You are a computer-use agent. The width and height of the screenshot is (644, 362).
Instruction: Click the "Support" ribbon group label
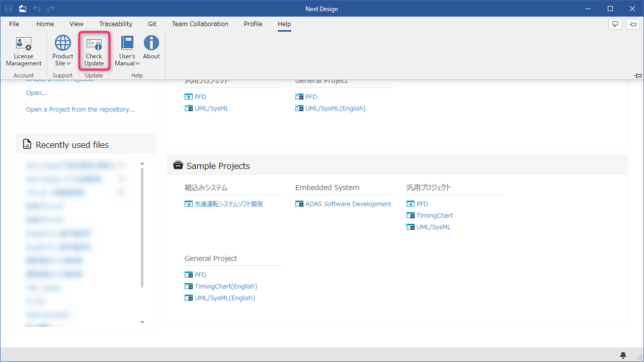(x=63, y=75)
